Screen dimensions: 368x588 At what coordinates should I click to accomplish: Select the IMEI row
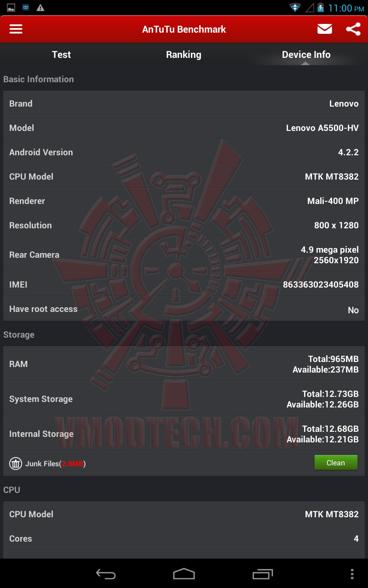pos(184,284)
